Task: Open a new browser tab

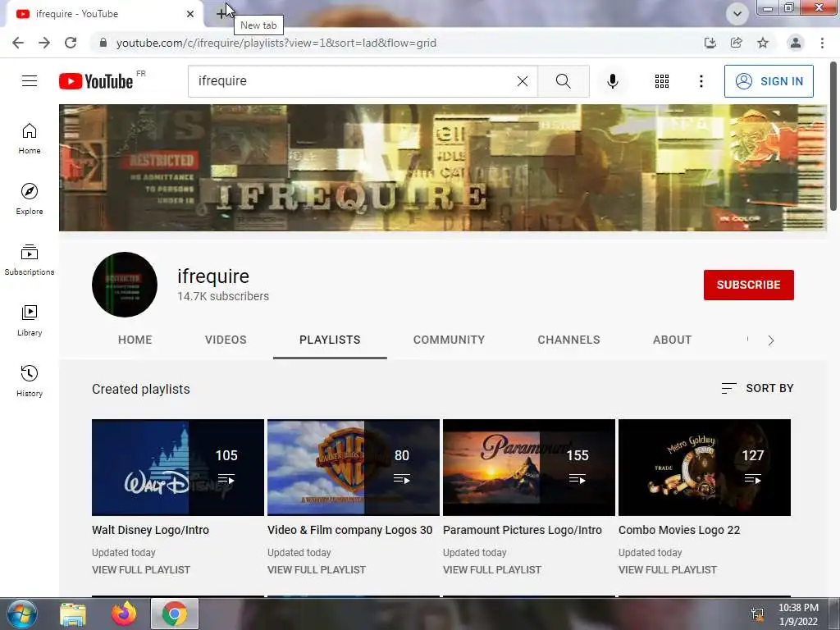Action: pyautogui.click(x=221, y=14)
